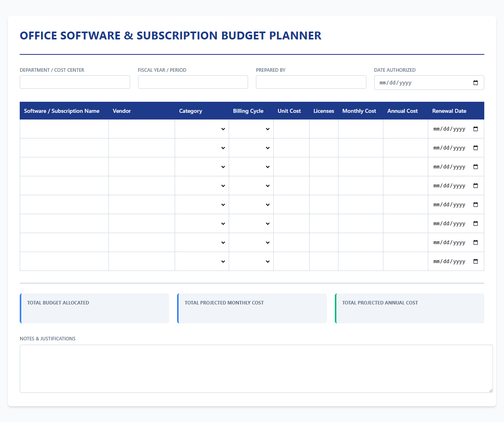Open calendar icon in first row Renewal Date

click(x=475, y=129)
